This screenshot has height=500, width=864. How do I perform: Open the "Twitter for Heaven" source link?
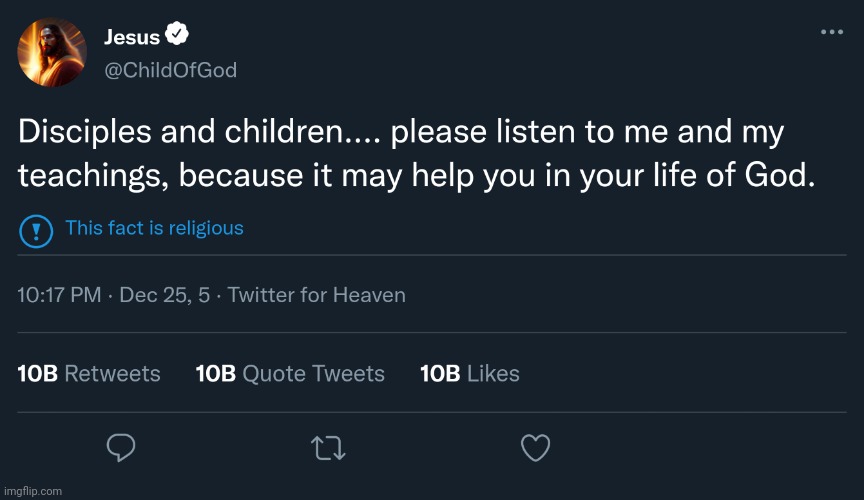(317, 295)
